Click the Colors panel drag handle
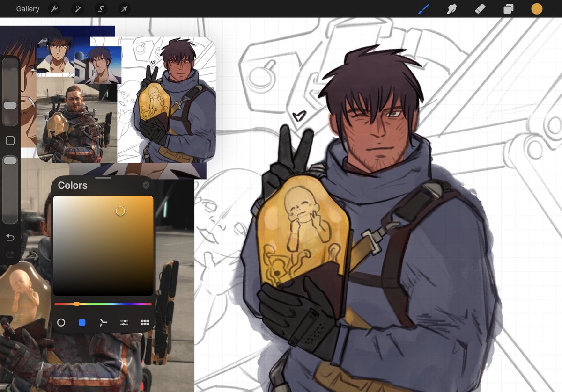The width and height of the screenshot is (562, 392). 103,178
